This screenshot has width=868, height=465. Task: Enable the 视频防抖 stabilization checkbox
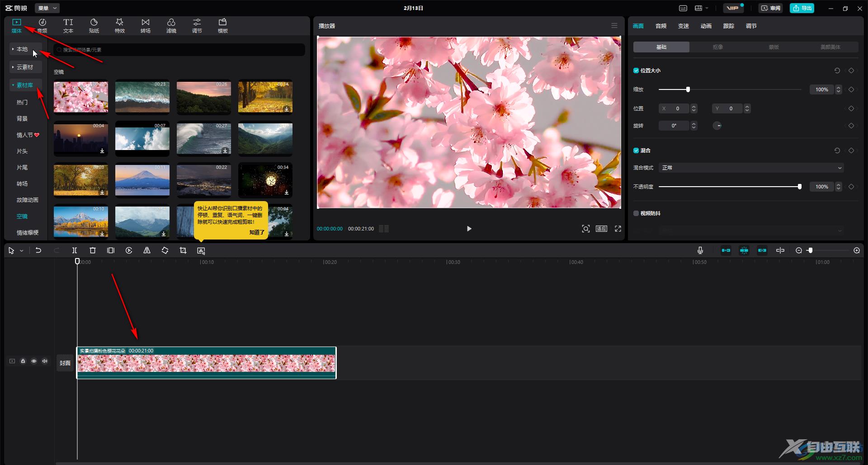(x=636, y=213)
